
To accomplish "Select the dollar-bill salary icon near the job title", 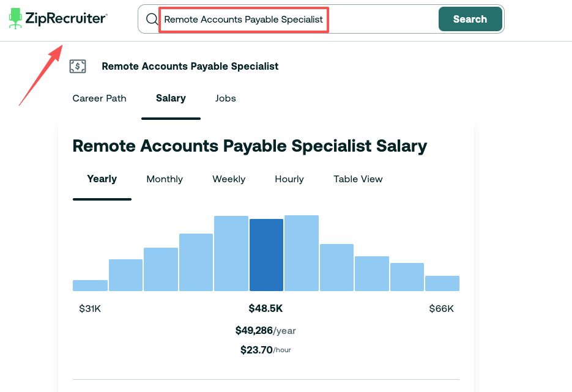I will [x=78, y=66].
